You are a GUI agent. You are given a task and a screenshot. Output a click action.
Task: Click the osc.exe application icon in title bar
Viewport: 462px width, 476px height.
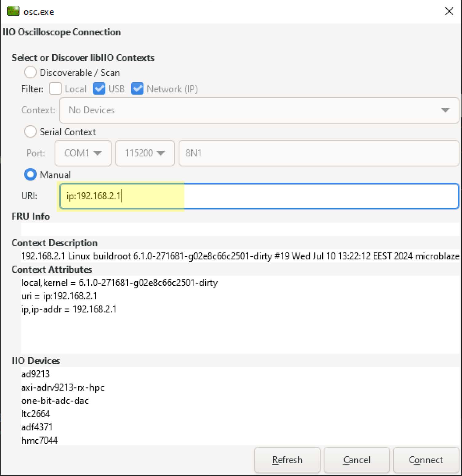coord(13,11)
